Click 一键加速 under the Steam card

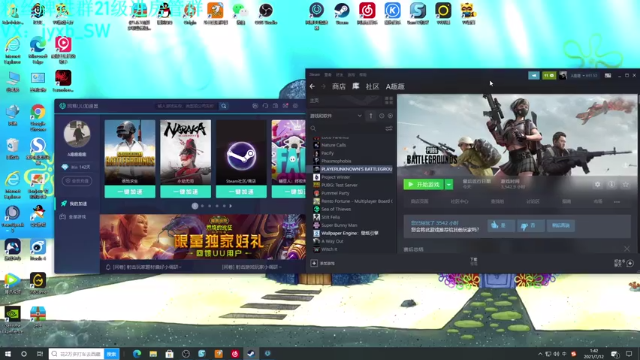coord(241,192)
